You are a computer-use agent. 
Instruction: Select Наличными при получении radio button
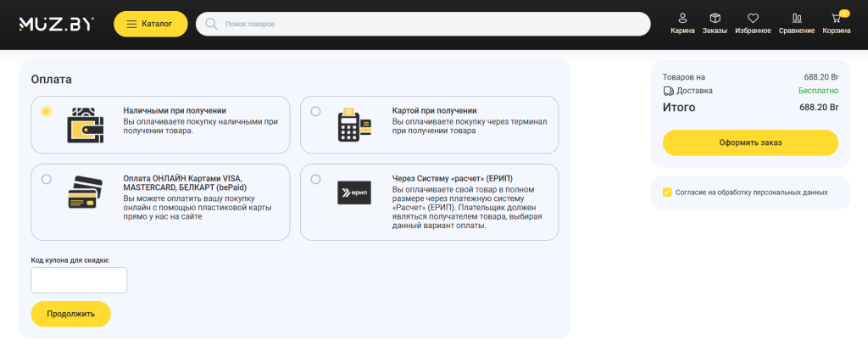click(47, 111)
